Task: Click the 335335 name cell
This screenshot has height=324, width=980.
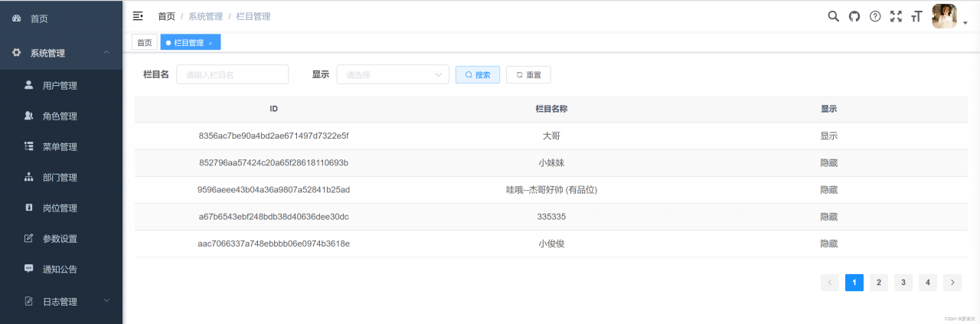Action: click(551, 217)
